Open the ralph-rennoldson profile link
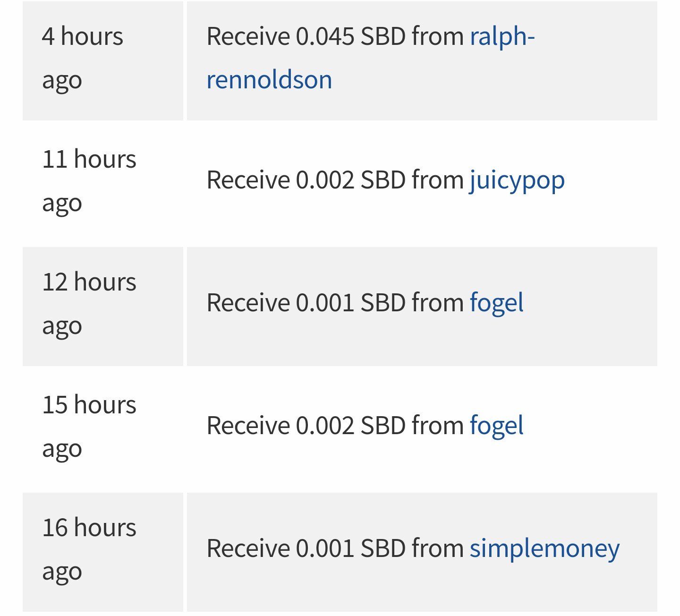The width and height of the screenshot is (680, 616). [x=371, y=58]
